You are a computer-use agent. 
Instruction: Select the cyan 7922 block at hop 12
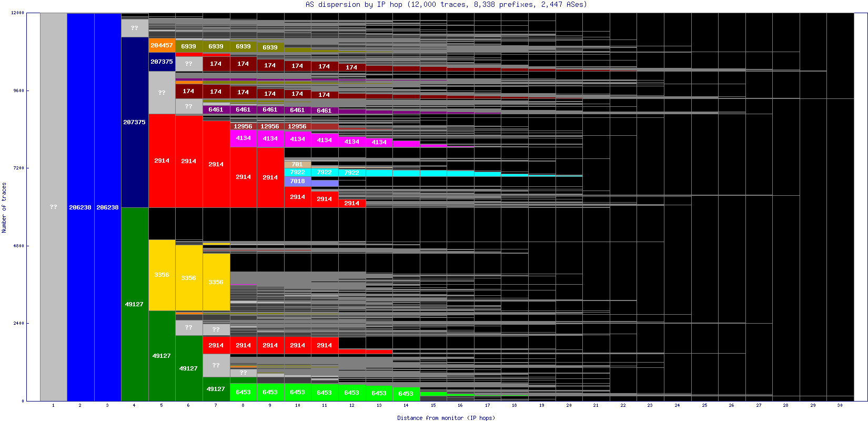[x=352, y=173]
